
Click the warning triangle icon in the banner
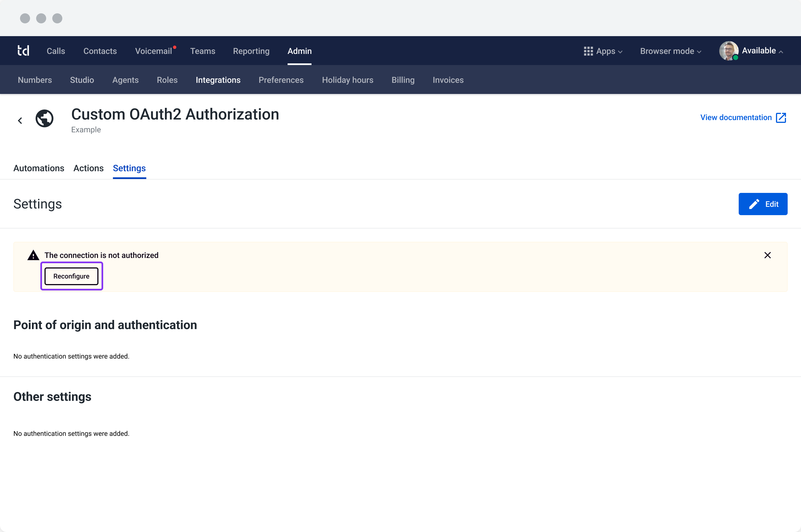click(x=33, y=255)
